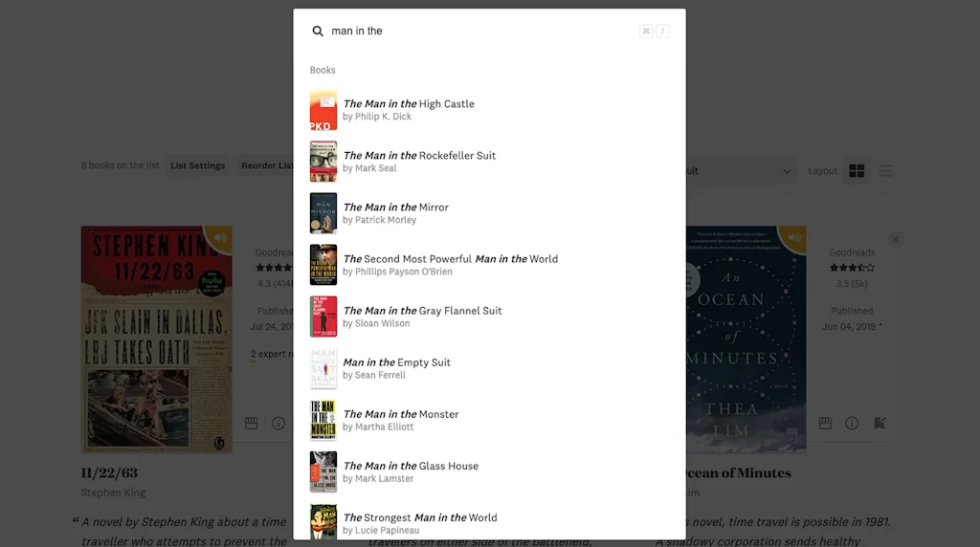Image resolution: width=980 pixels, height=547 pixels.
Task: Click info icon beside An Ocean of Minutes
Action: tap(852, 424)
